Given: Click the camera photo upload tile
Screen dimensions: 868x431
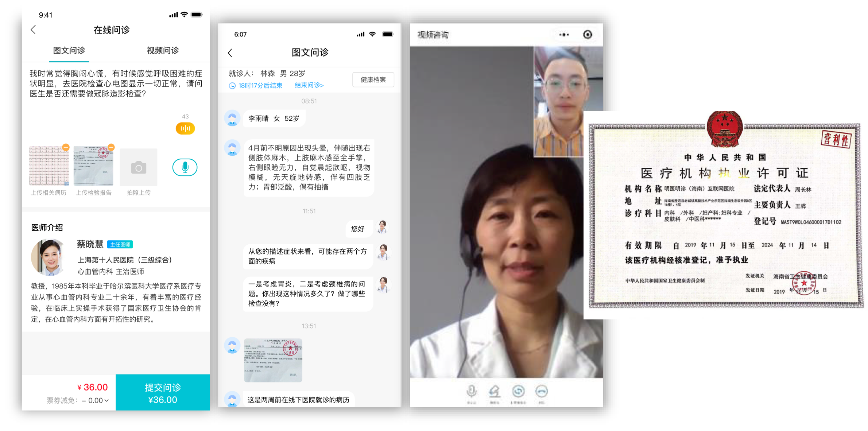Looking at the screenshot, I should coord(139,167).
